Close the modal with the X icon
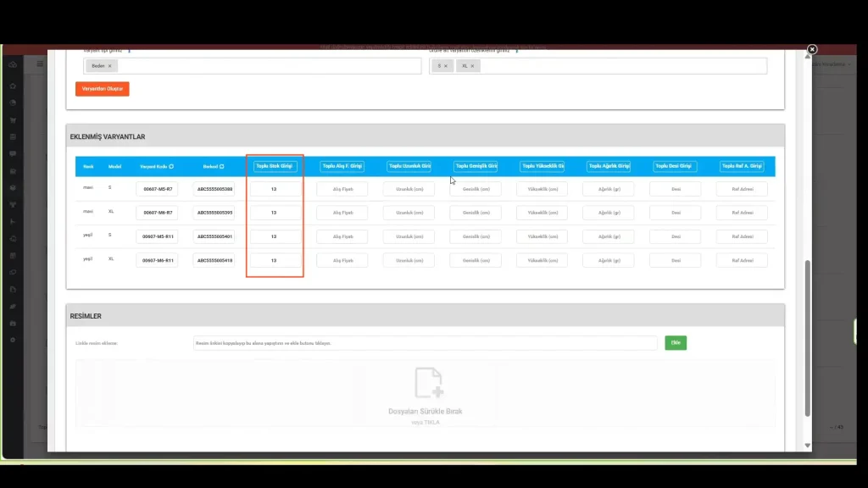The width and height of the screenshot is (868, 488). (811, 50)
